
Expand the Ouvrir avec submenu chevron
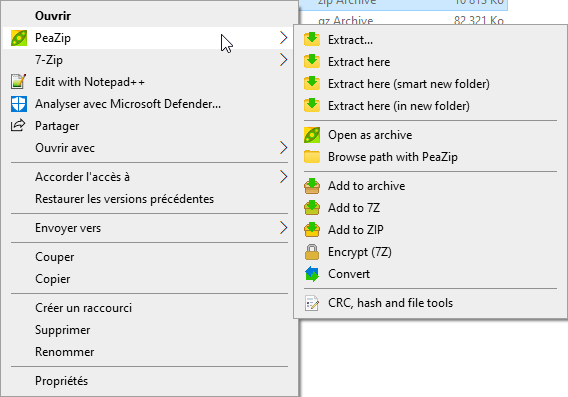(x=284, y=148)
